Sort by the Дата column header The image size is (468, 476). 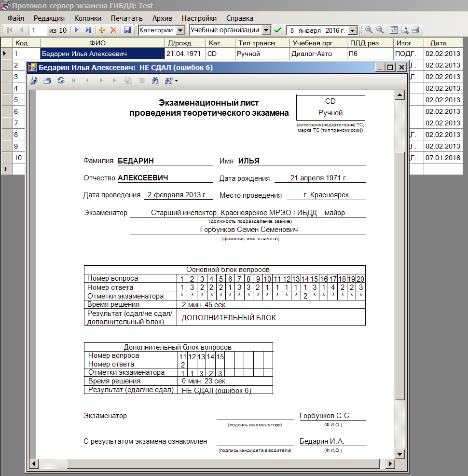click(x=443, y=43)
